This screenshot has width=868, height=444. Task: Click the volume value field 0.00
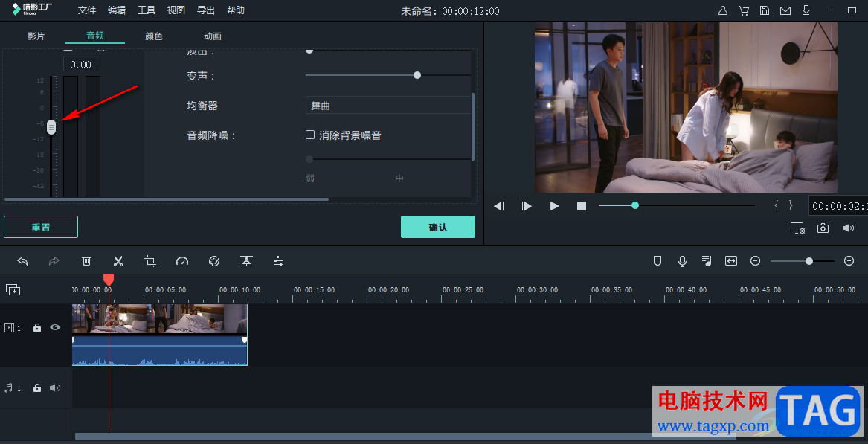(81, 65)
